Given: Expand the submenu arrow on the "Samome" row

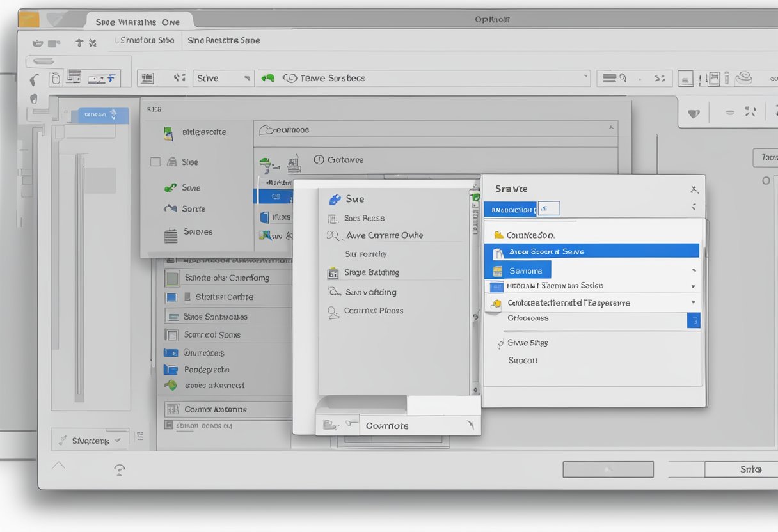Looking at the screenshot, I should tap(694, 271).
